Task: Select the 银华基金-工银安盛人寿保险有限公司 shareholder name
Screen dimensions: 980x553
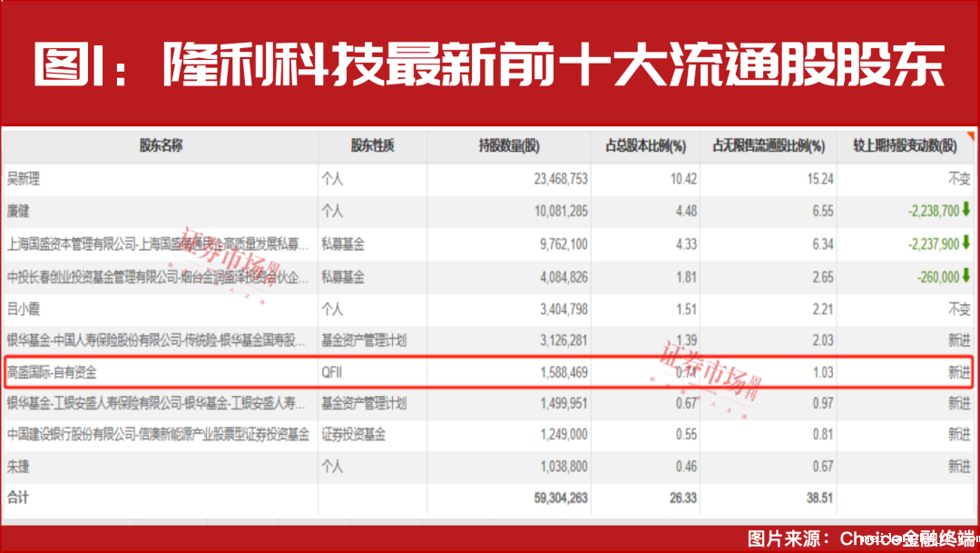Action: 156,403
